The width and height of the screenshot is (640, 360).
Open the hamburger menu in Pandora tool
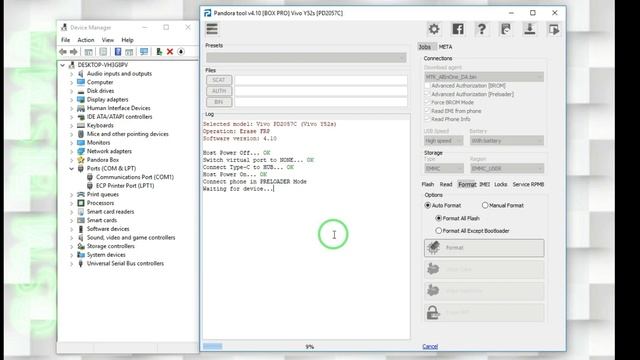pyautogui.click(x=212, y=29)
